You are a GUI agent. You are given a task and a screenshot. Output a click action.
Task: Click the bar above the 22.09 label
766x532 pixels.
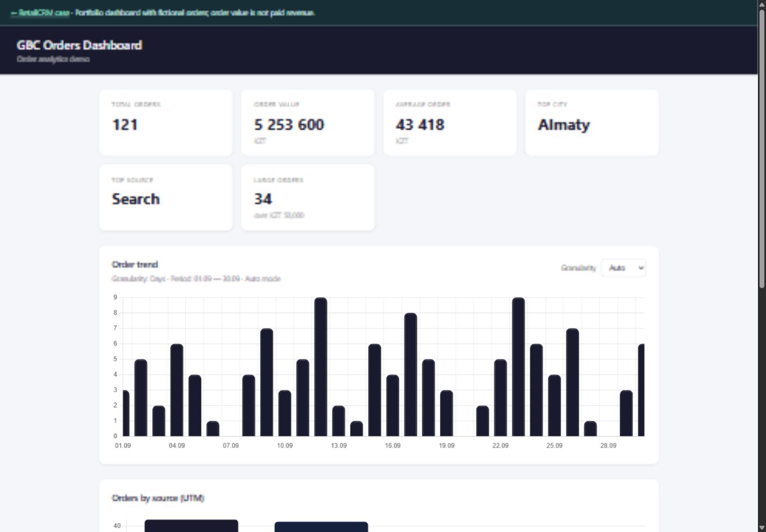(x=500, y=398)
